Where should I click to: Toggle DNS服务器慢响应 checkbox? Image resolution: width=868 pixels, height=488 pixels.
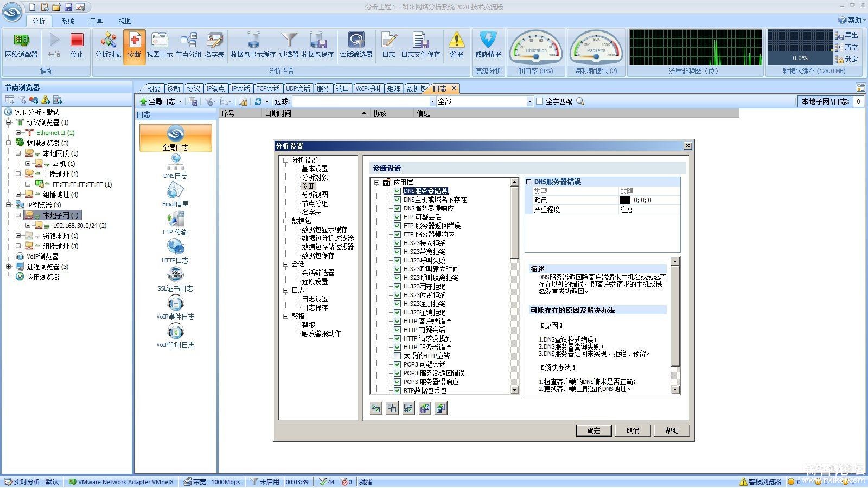click(x=397, y=208)
